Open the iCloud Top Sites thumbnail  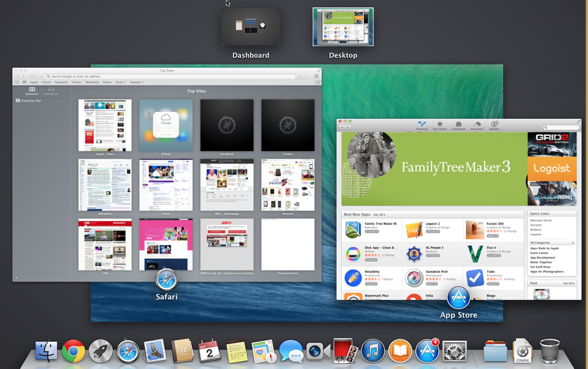(166, 125)
